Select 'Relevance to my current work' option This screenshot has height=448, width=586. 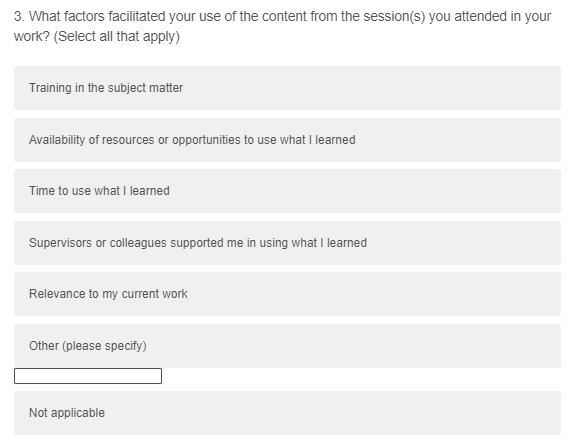pos(287,294)
